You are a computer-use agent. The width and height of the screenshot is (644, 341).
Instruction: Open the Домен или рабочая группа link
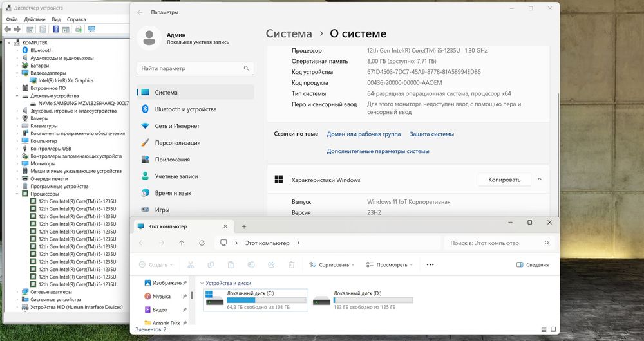pos(363,134)
